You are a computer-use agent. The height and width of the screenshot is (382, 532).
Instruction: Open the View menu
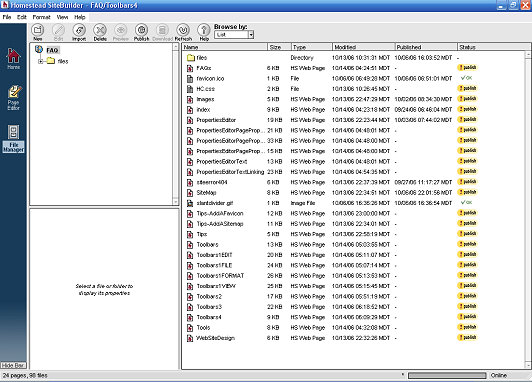tap(62, 17)
